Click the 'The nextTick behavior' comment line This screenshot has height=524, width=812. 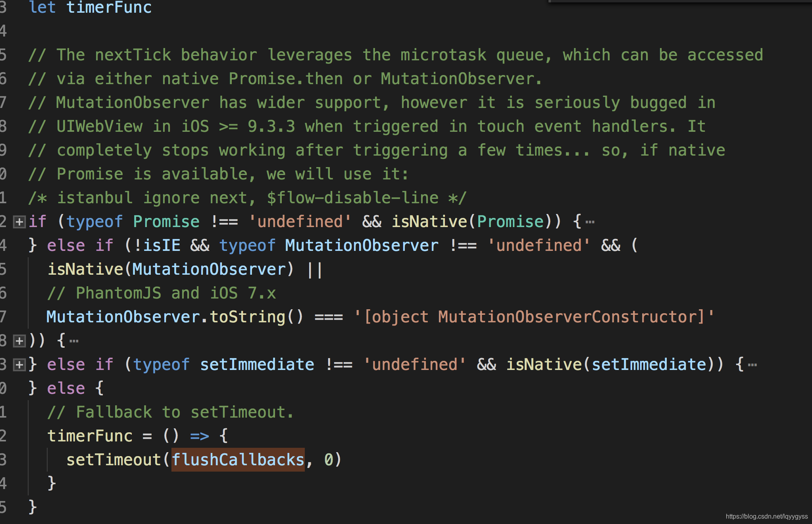(x=396, y=55)
